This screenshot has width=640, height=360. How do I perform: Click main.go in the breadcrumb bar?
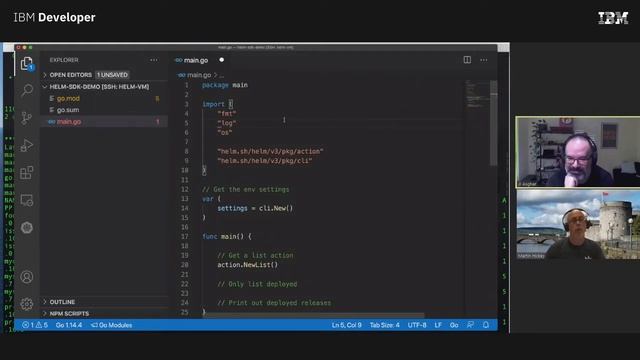(x=198, y=75)
